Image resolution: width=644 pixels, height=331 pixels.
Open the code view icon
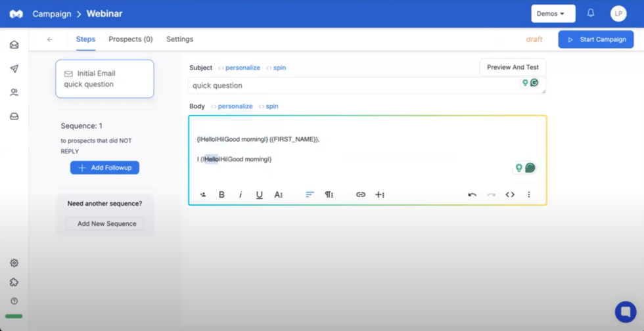click(x=510, y=194)
